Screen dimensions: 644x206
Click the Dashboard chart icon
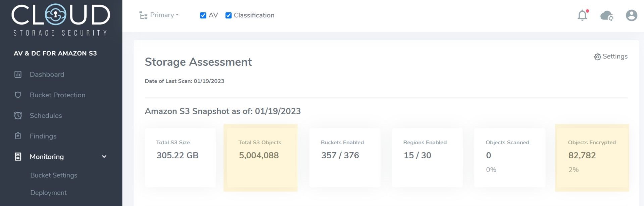[18, 74]
